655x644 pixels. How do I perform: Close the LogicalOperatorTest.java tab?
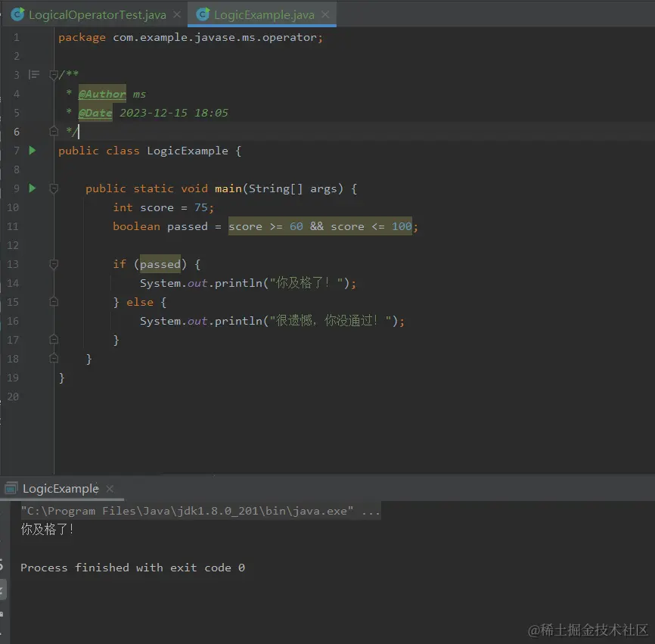(x=177, y=14)
